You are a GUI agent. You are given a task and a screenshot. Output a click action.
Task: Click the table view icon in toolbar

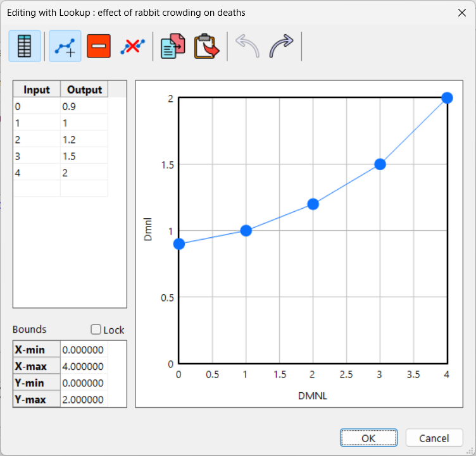tap(25, 46)
